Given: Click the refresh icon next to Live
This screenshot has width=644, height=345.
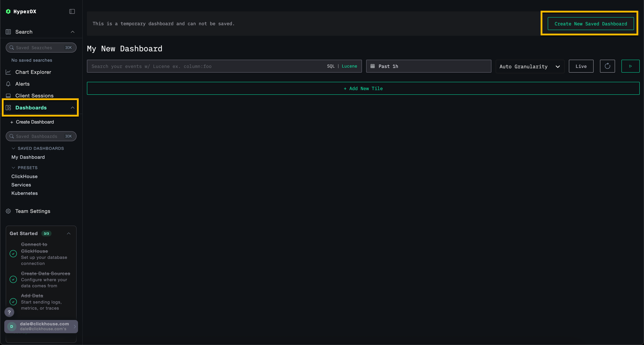Looking at the screenshot, I should pyautogui.click(x=608, y=66).
